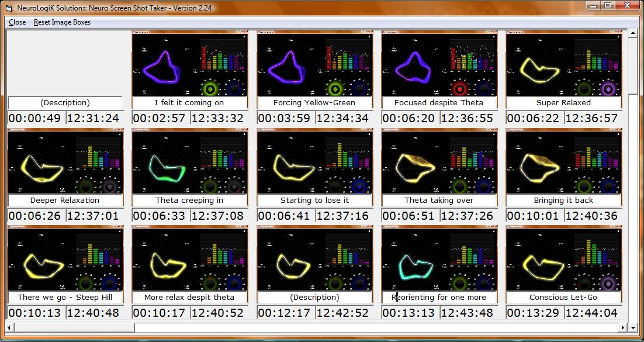Click the horizontal scrollbar right arrow
The width and height of the screenshot is (644, 342).
point(623,327)
